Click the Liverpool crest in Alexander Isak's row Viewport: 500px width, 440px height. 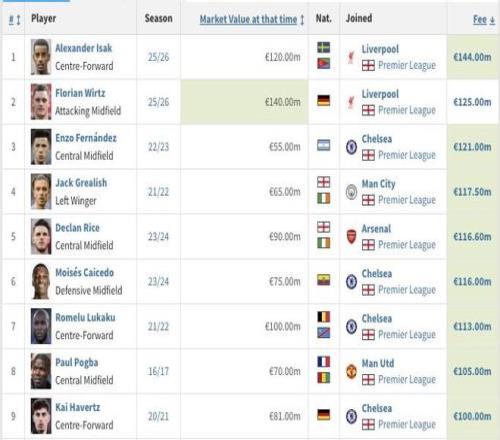point(351,57)
